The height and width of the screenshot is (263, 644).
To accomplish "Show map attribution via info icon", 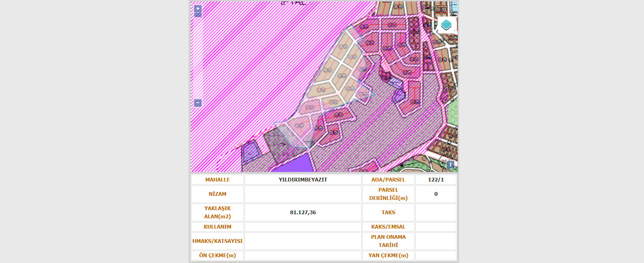I will 450,165.
